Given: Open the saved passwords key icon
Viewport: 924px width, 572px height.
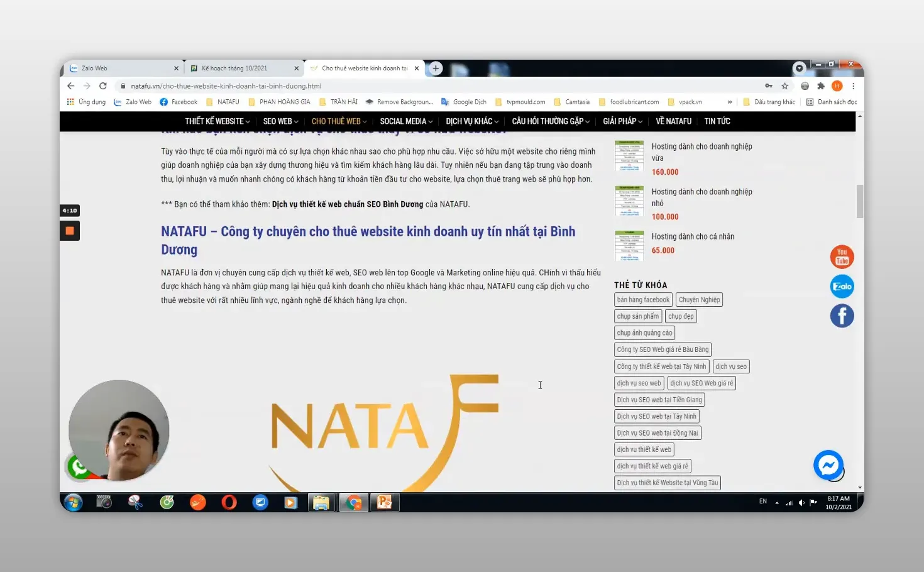Looking at the screenshot, I should pyautogui.click(x=768, y=86).
